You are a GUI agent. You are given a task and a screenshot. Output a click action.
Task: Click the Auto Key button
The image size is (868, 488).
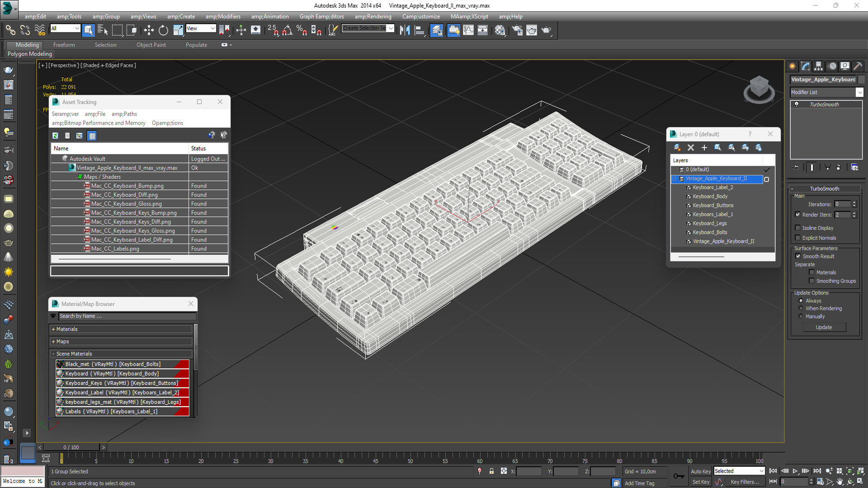pyautogui.click(x=700, y=471)
